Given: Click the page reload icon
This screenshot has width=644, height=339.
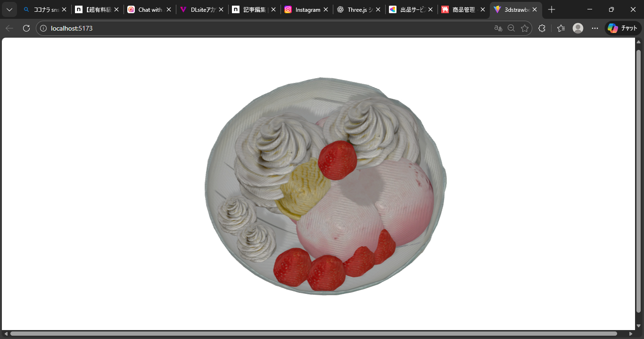Looking at the screenshot, I should tap(26, 28).
